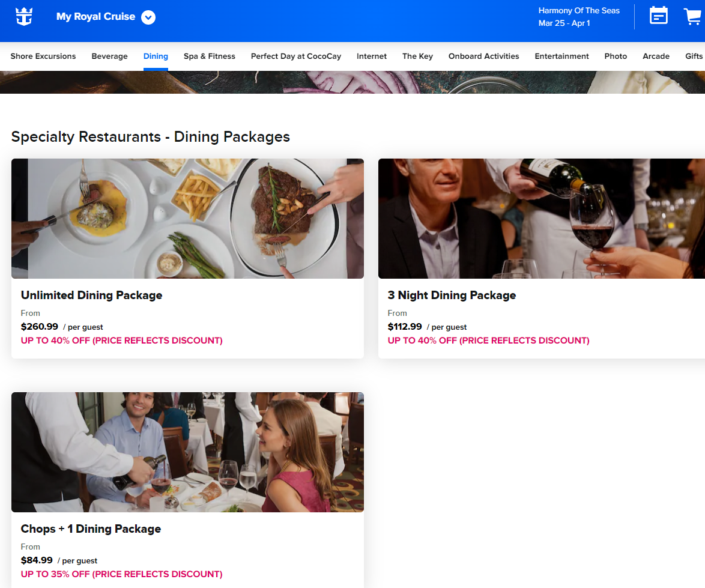Screen dimensions: 705x588
Task: Open the Beverage tab
Action: pyautogui.click(x=110, y=56)
